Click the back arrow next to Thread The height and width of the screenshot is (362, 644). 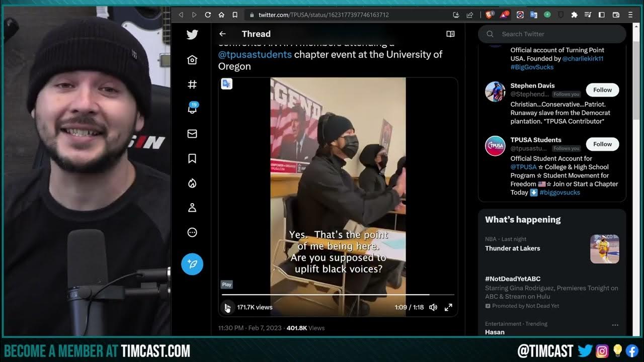pyautogui.click(x=222, y=34)
